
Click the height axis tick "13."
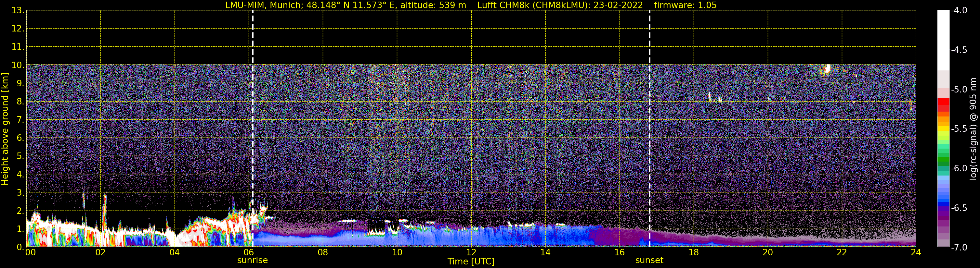coord(18,11)
